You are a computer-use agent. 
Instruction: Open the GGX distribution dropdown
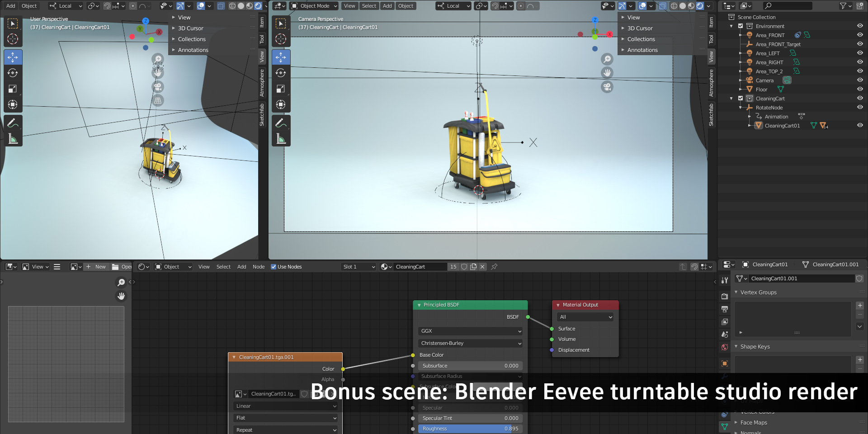(x=470, y=331)
